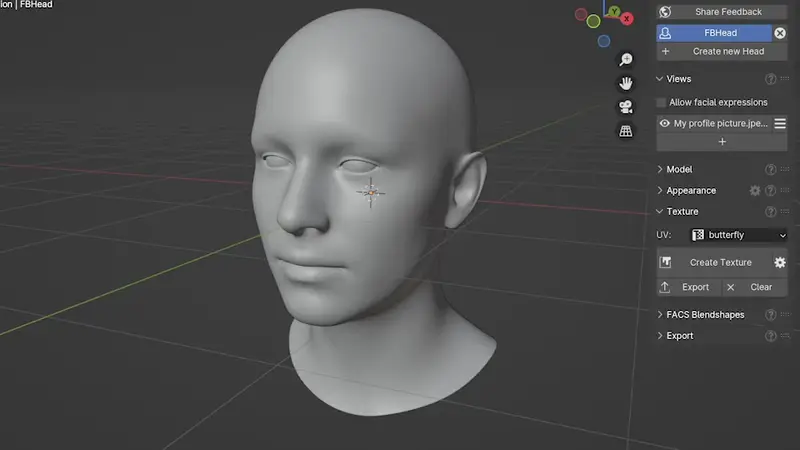This screenshot has height=450, width=800.
Task: Collapse the Texture panel
Action: click(x=659, y=212)
